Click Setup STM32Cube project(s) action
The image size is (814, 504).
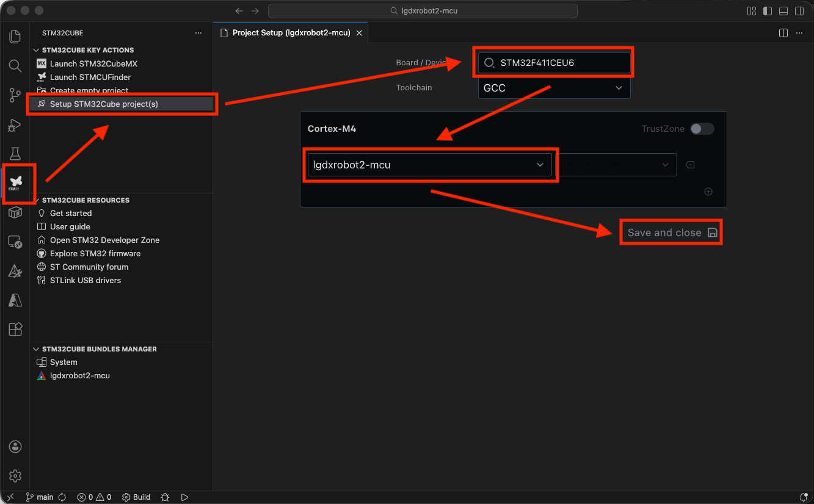pyautogui.click(x=104, y=104)
